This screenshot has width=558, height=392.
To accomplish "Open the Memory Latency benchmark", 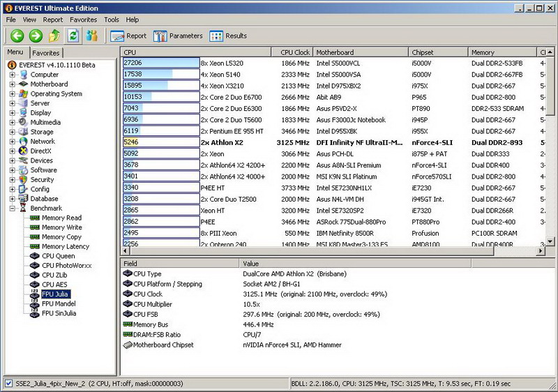I will (x=65, y=246).
